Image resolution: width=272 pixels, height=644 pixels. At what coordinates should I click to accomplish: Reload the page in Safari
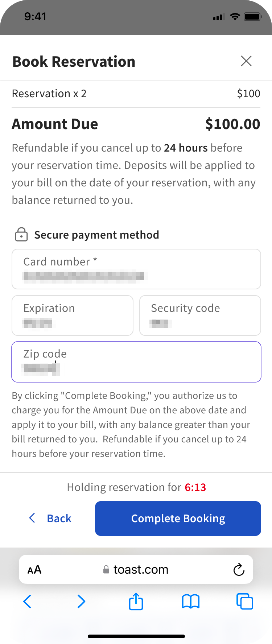[x=239, y=570]
